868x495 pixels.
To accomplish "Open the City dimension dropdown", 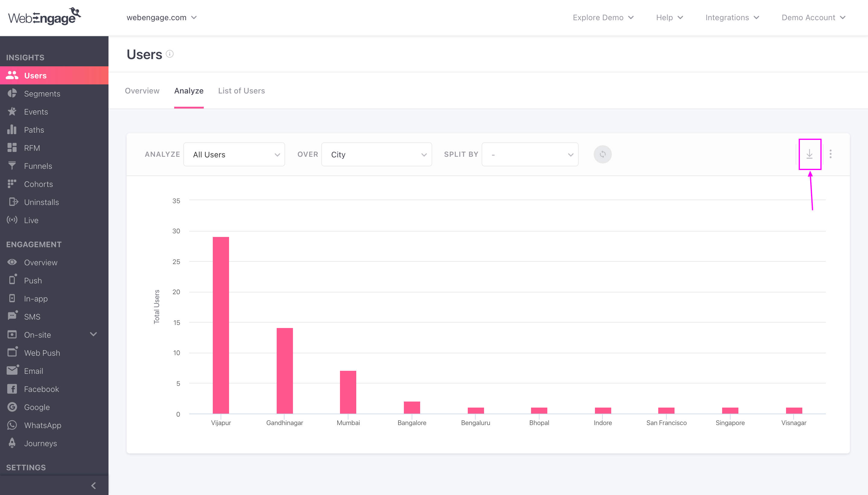I will tap(376, 154).
